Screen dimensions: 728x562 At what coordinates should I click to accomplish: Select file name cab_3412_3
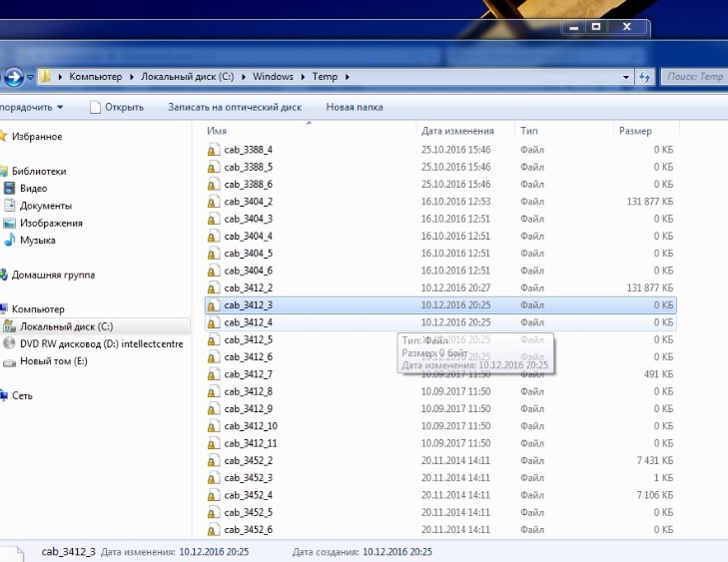(x=248, y=305)
